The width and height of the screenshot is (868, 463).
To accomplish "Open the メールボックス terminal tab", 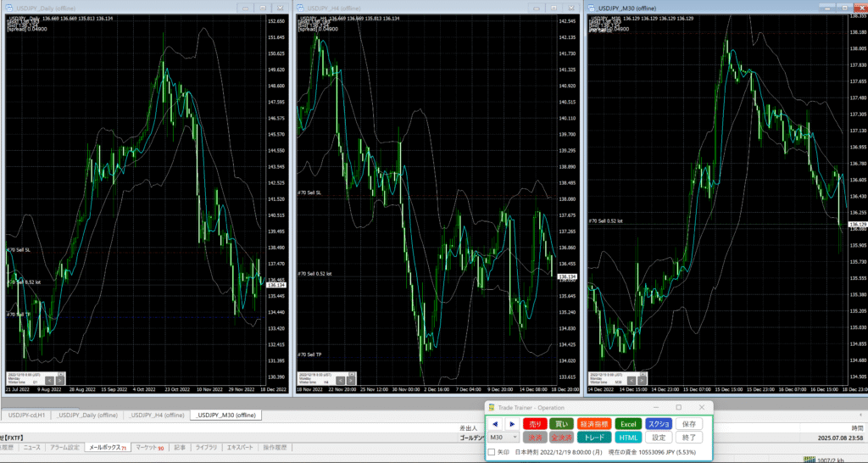I will pos(108,447).
